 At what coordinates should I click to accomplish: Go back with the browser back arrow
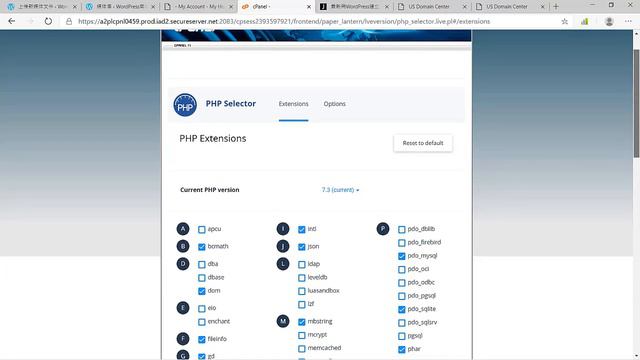pyautogui.click(x=11, y=21)
